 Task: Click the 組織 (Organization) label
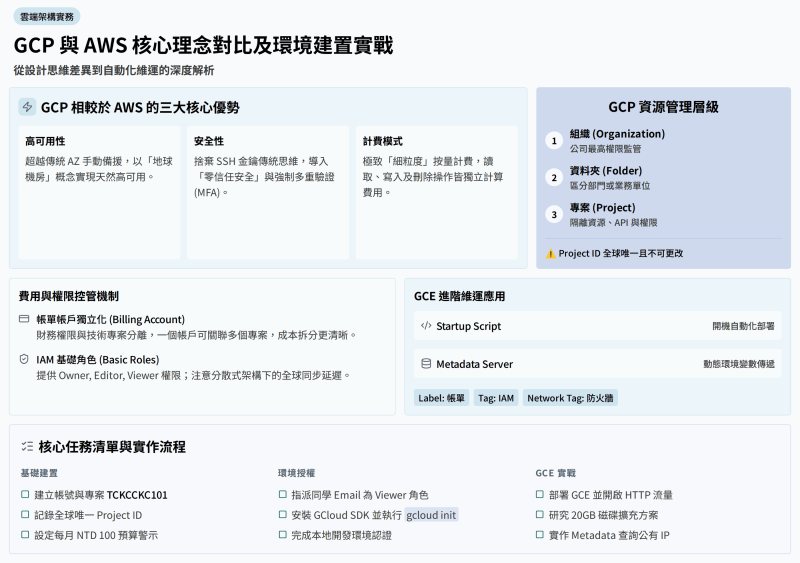[617, 134]
